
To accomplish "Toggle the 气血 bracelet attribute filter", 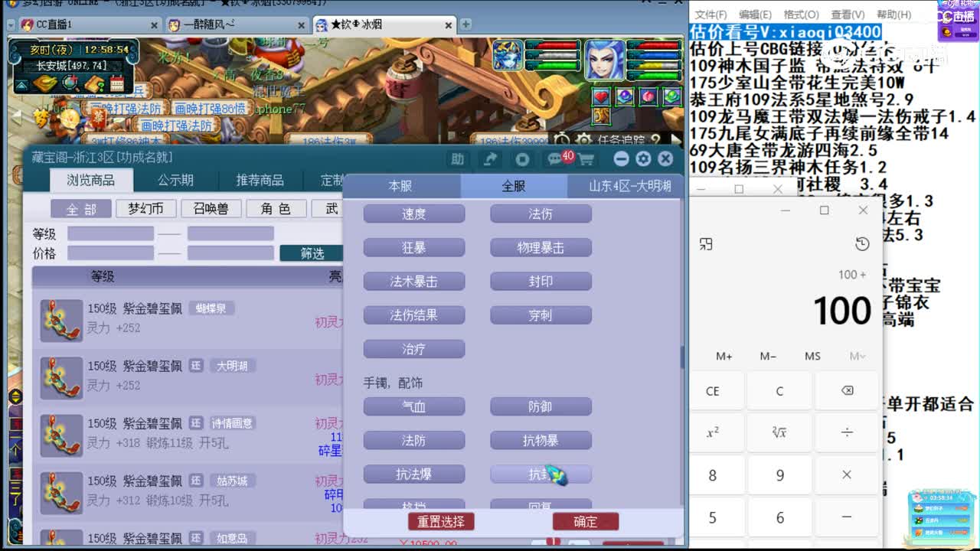I will click(x=414, y=407).
